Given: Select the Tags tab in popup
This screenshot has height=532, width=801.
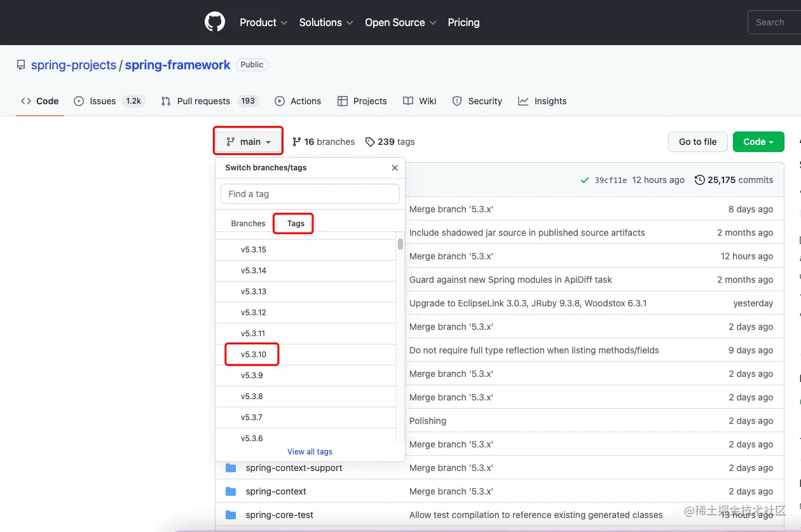Looking at the screenshot, I should click(x=296, y=224).
